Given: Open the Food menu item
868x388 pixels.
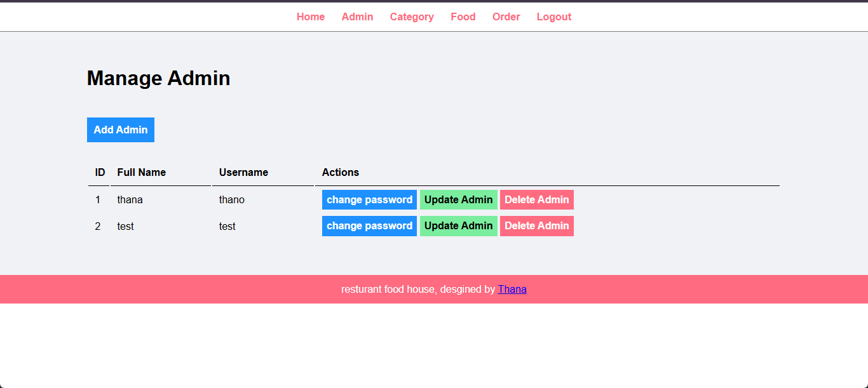Looking at the screenshot, I should coord(463,17).
